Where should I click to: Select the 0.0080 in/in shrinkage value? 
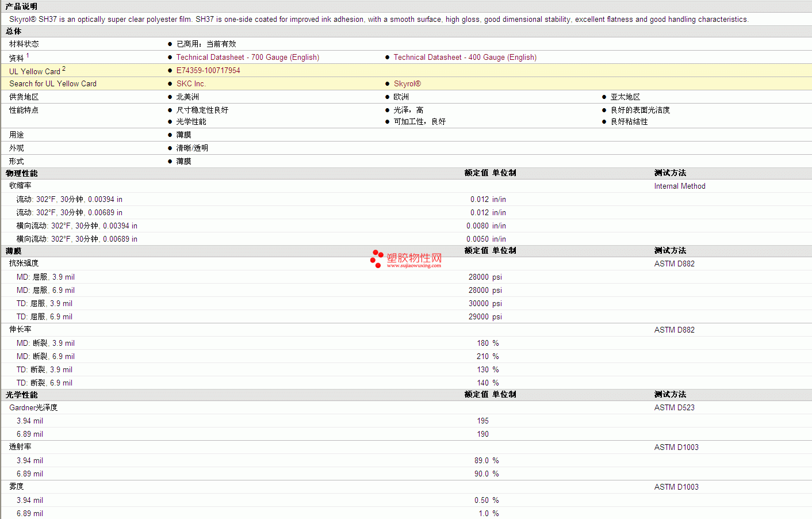(486, 226)
